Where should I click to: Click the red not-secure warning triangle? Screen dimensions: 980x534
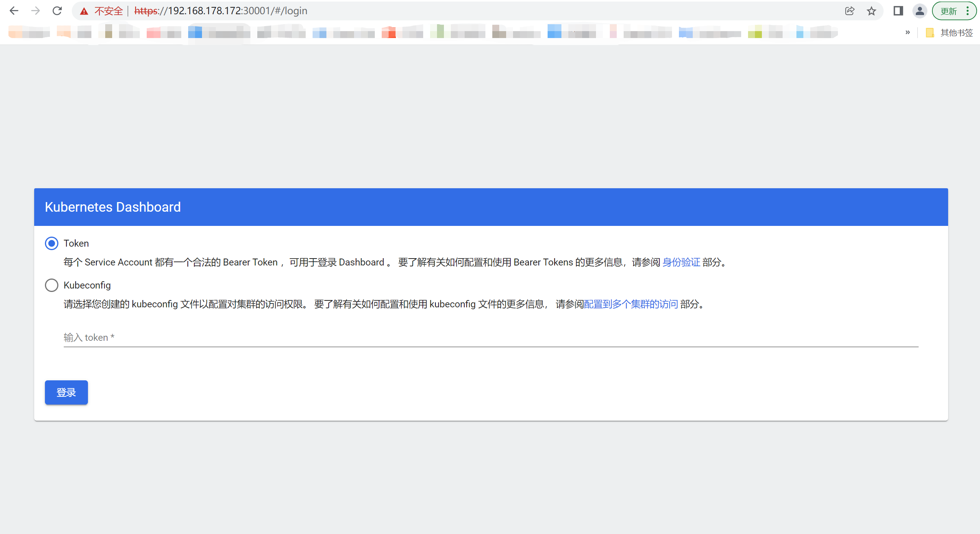84,11
